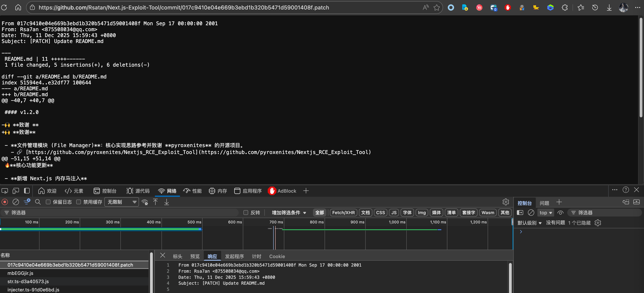Open network panel settings gear
Image resolution: width=644 pixels, height=293 pixels.
point(506,202)
